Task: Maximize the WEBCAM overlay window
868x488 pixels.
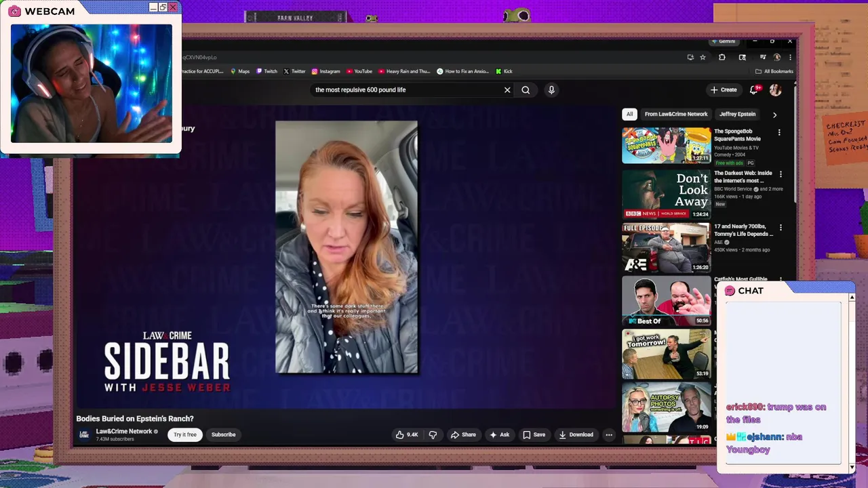Action: 163,7
